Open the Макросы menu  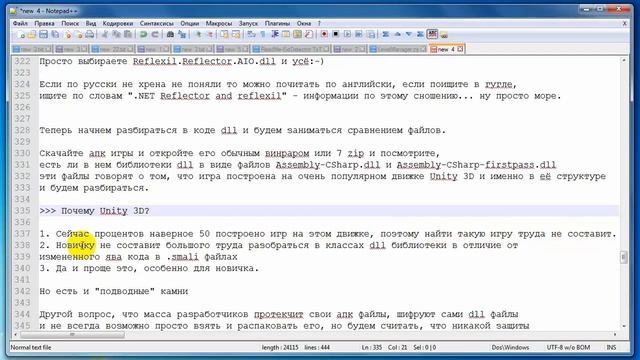tap(218, 24)
